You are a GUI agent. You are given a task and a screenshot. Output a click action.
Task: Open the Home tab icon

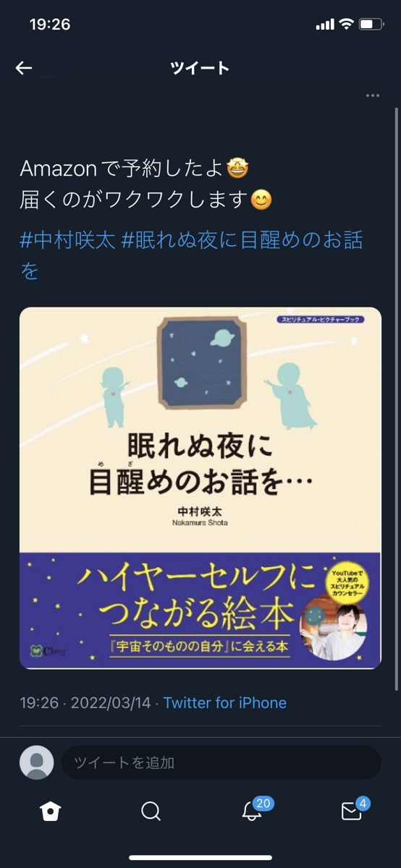[x=50, y=812]
